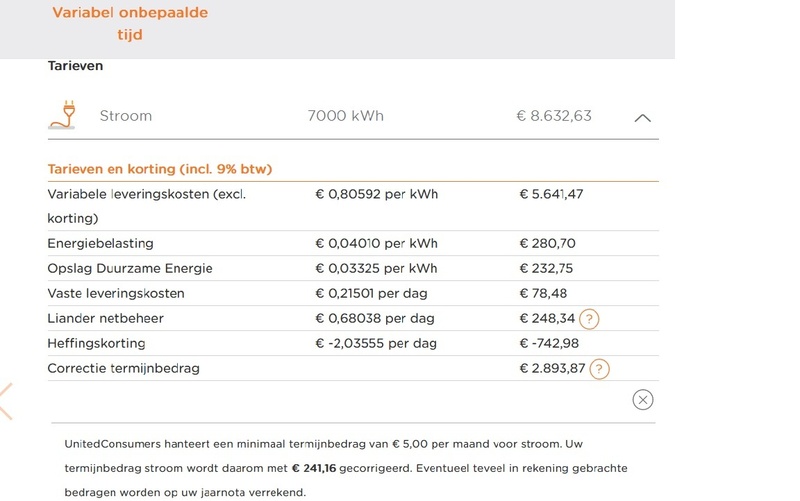This screenshot has height=501, width=800.
Task: Click the Correctie termijnbedrag label
Action: (123, 369)
